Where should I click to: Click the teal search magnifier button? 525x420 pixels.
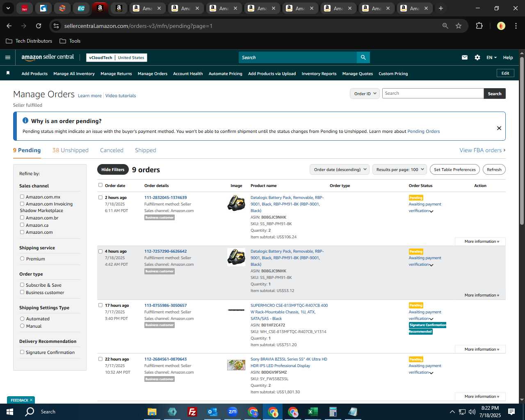coord(363,57)
